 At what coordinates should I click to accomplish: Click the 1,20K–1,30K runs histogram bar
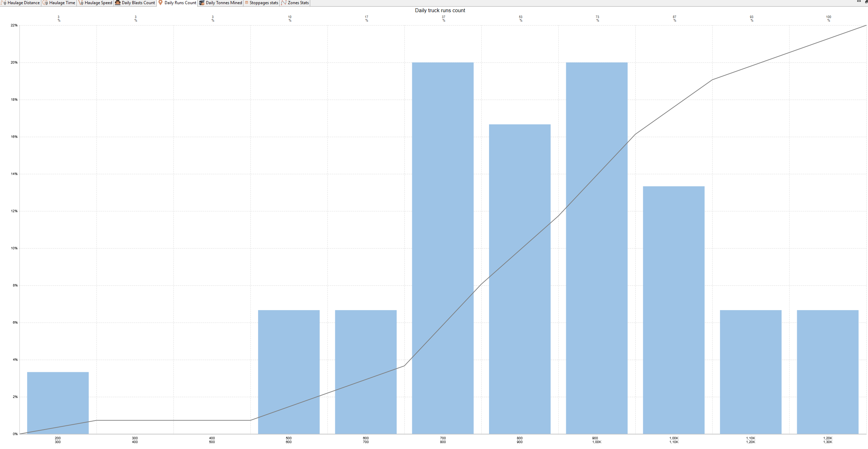pos(828,372)
